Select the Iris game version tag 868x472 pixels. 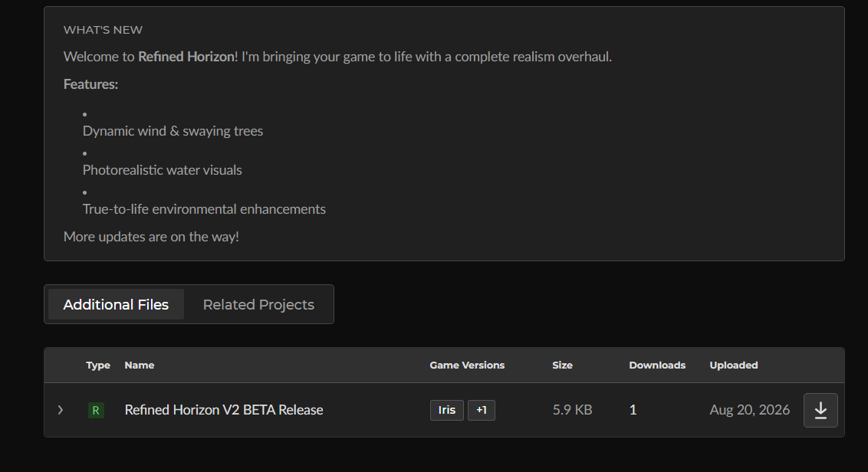point(447,410)
